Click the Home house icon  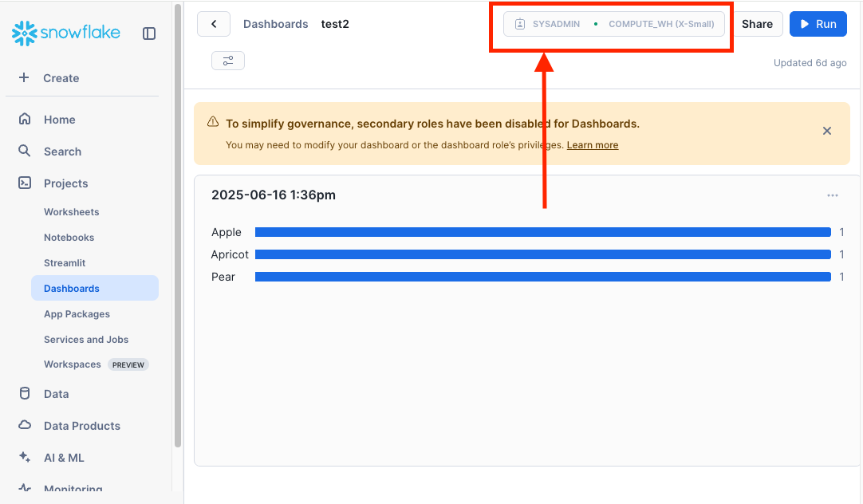coord(25,119)
